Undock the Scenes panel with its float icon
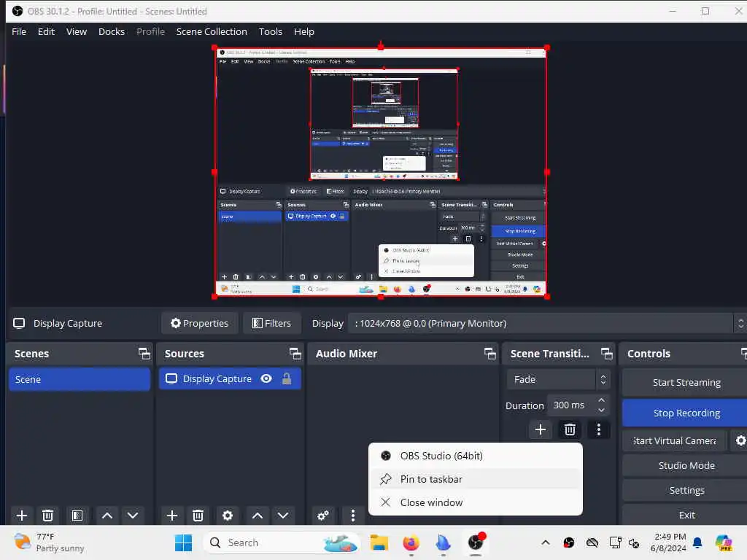This screenshot has height=560, width=747. click(x=144, y=354)
